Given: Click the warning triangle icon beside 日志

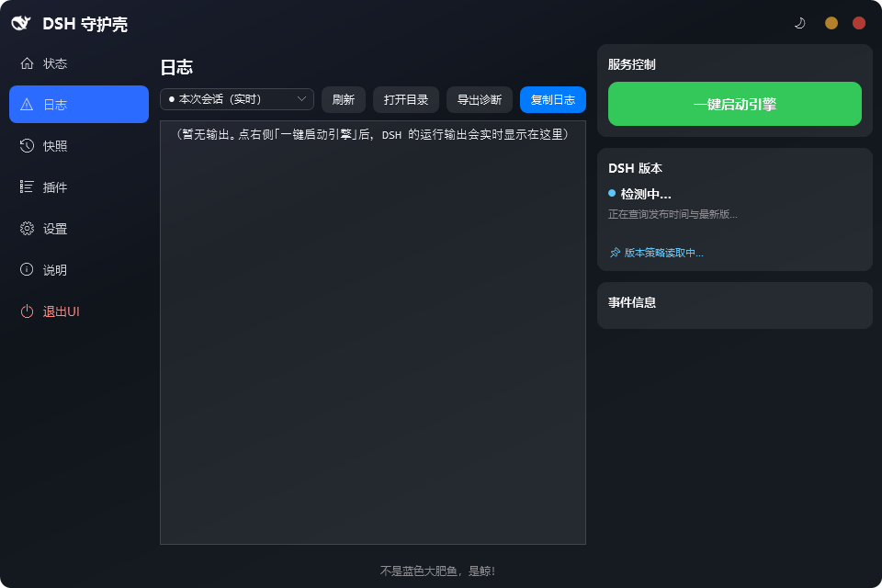Looking at the screenshot, I should (x=27, y=104).
